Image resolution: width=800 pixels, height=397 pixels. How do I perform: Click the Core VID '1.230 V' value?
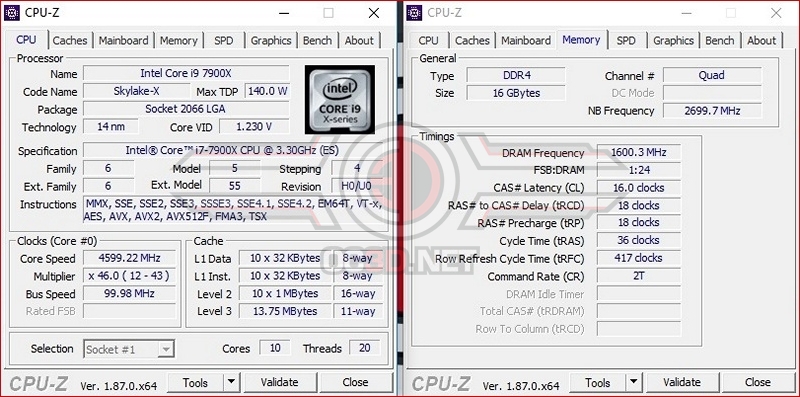coord(254,127)
